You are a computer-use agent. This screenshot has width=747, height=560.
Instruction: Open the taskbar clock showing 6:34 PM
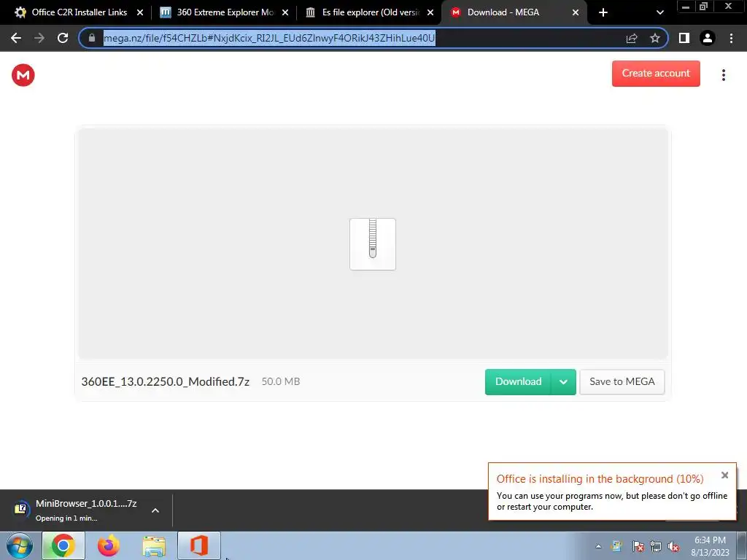tap(710, 546)
